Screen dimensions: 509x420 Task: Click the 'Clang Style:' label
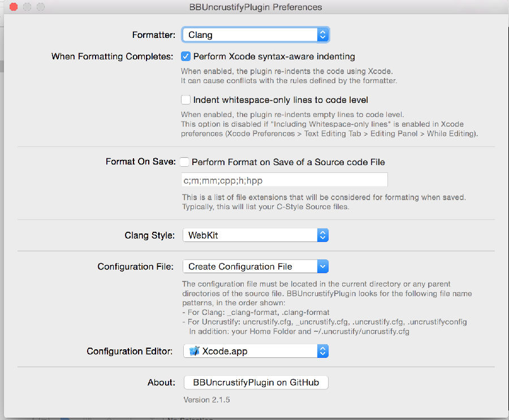(x=150, y=235)
